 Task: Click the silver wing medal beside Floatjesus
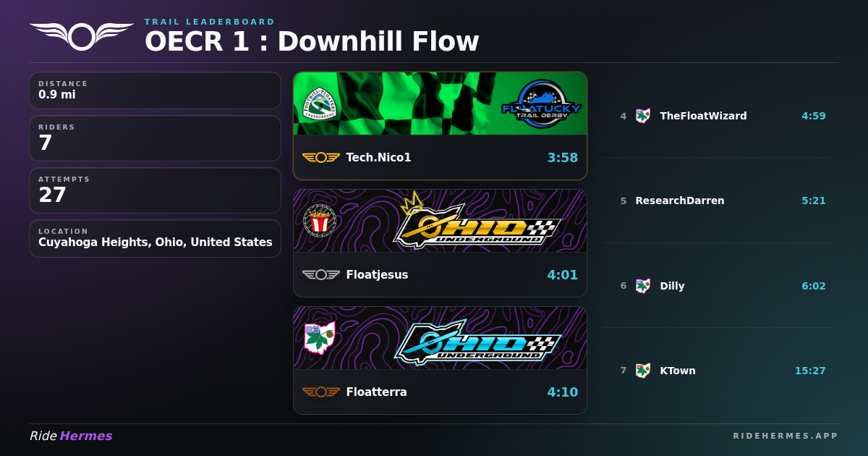(320, 274)
